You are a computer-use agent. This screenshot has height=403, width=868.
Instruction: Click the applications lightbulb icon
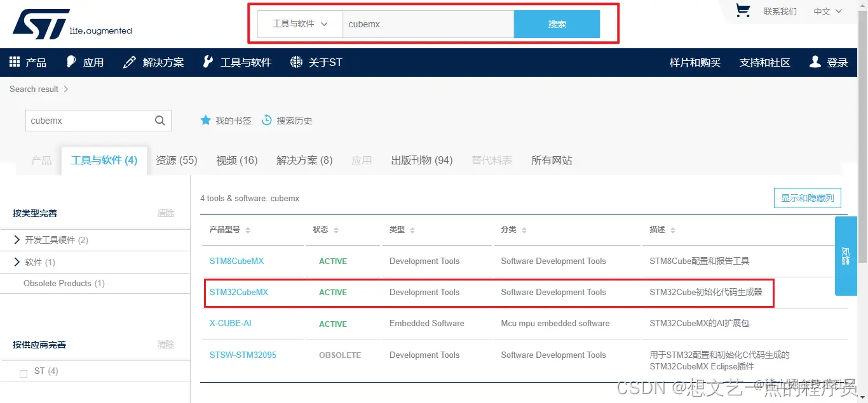pos(70,62)
